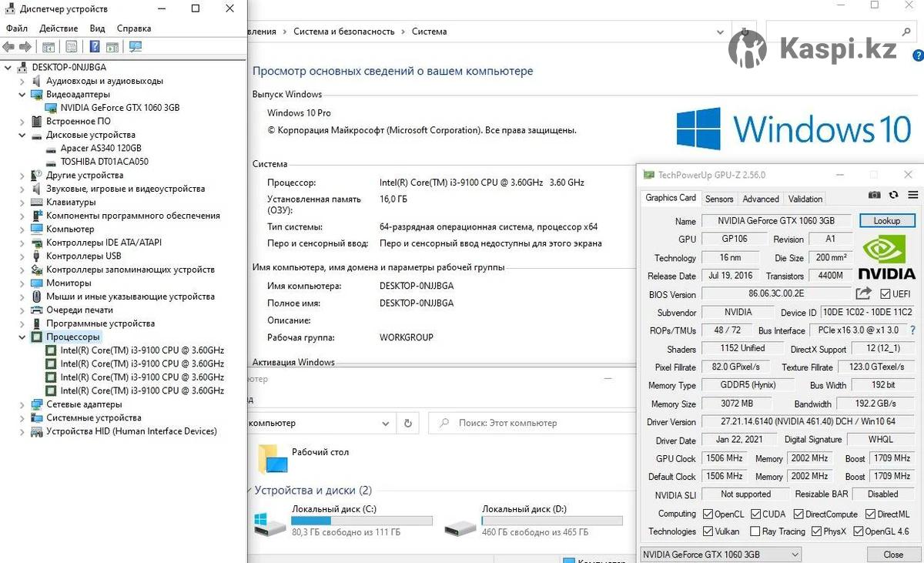The image size is (924, 563).
Task: Collapse the Процессоры tree node
Action: (21, 337)
